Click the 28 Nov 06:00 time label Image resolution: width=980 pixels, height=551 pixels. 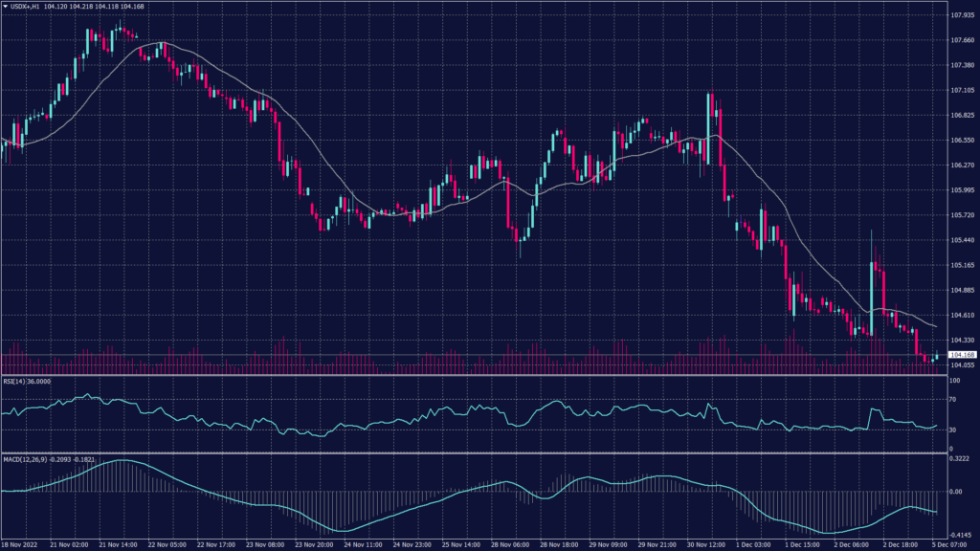click(513, 542)
